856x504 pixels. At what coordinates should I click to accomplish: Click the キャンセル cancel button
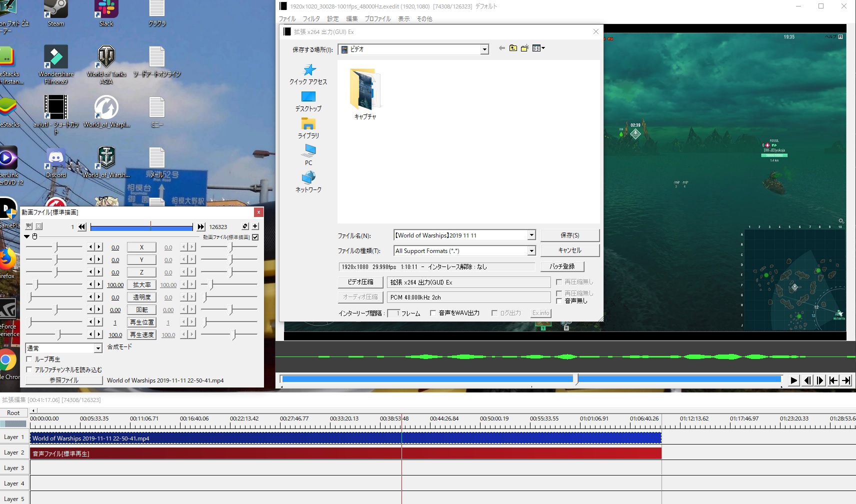coord(569,250)
